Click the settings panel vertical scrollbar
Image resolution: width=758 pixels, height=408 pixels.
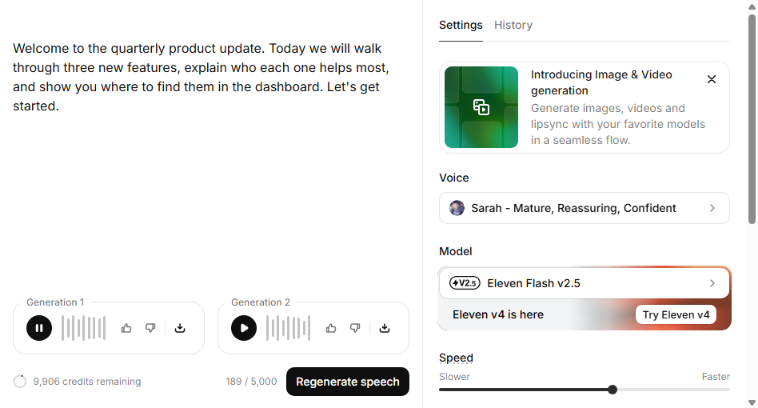tap(752, 119)
